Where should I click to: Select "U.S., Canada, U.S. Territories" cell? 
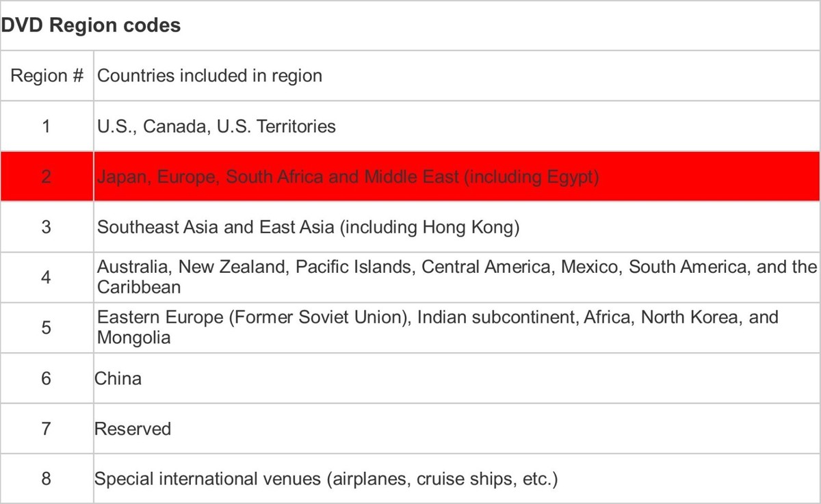pyautogui.click(x=216, y=126)
